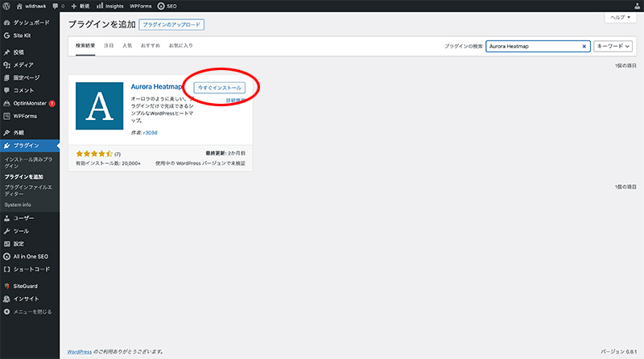Click the Insights bar-chart icon in admin bar
This screenshot has height=359, width=644.
98,6
